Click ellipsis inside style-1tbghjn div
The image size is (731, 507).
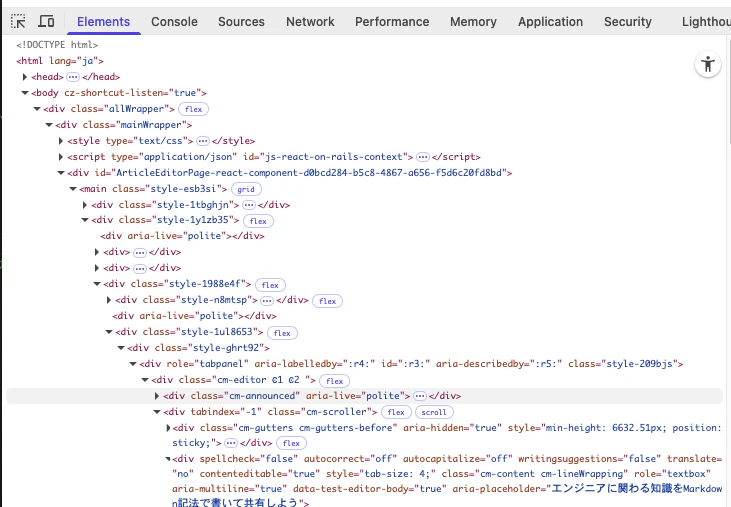[x=249, y=205]
